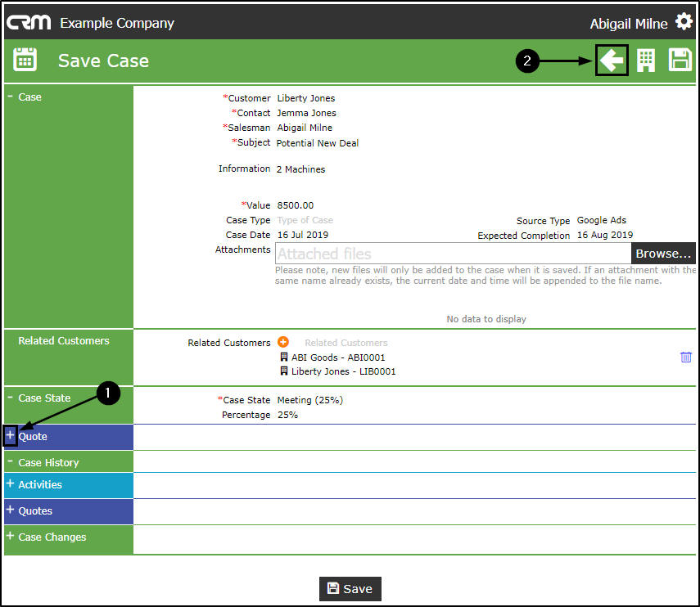Collapse the Case State section
This screenshot has height=607, width=700.
11,397
